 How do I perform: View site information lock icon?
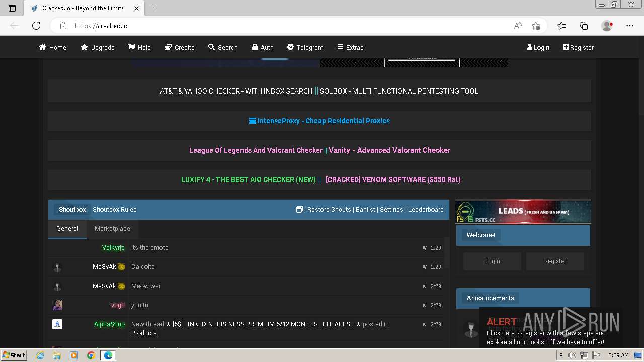63,26
